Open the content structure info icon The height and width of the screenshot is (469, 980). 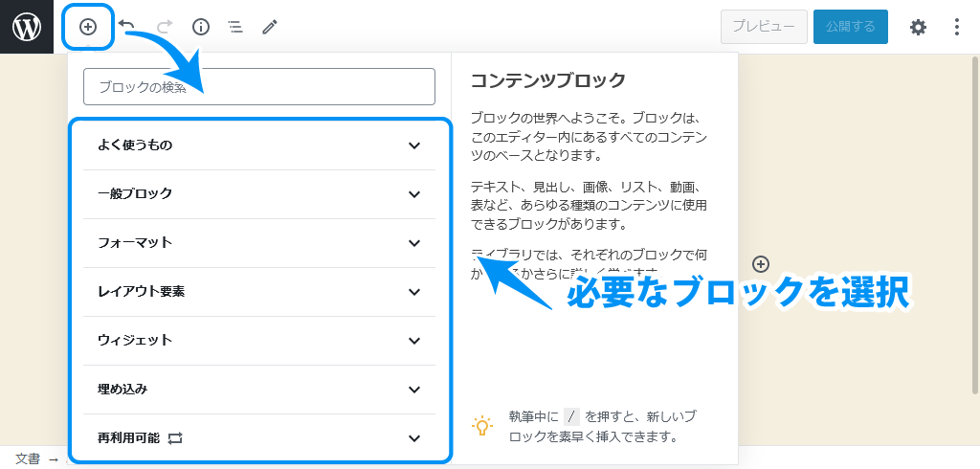coord(201,27)
